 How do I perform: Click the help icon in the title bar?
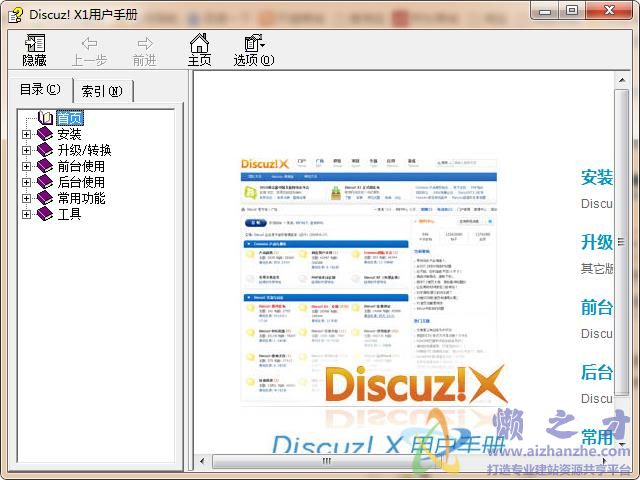[16, 15]
